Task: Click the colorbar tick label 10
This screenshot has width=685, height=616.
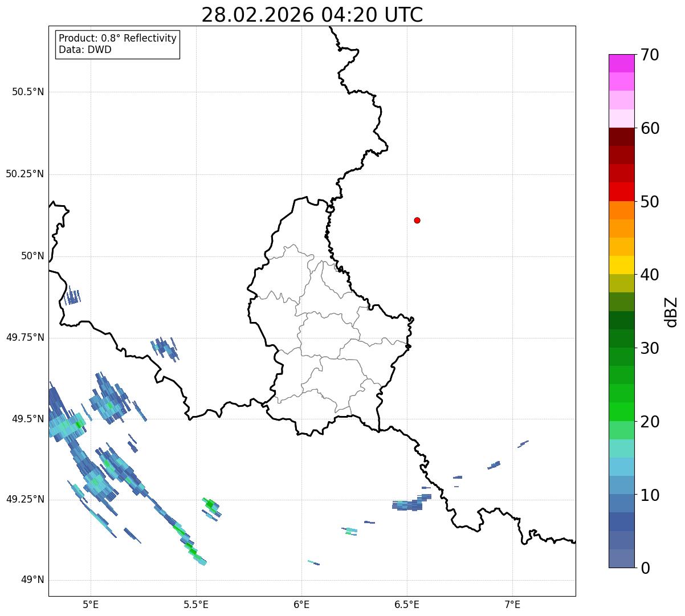Action: coord(650,495)
